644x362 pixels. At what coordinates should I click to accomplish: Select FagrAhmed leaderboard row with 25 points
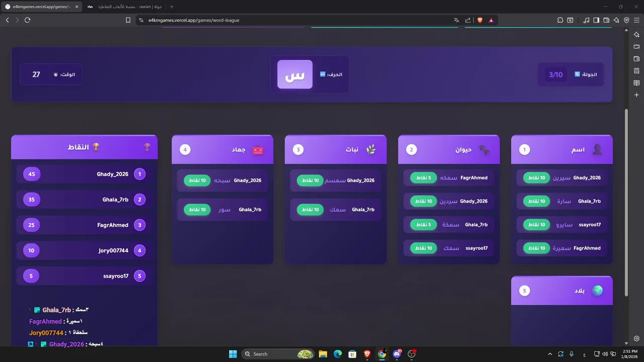(84, 225)
